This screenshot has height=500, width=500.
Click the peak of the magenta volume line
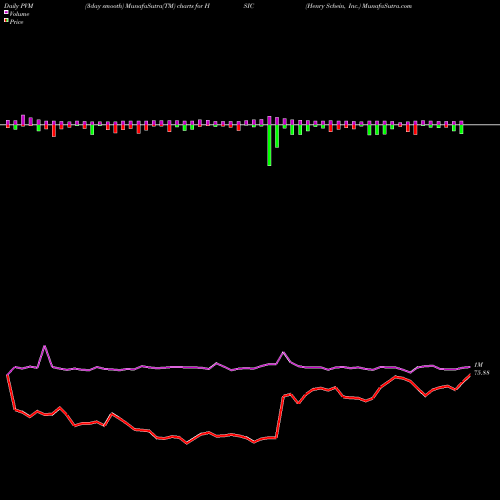[45, 347]
